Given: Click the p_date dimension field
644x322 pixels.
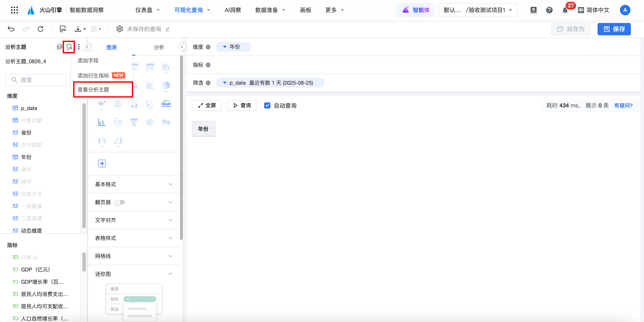Looking at the screenshot, I should click(29, 108).
